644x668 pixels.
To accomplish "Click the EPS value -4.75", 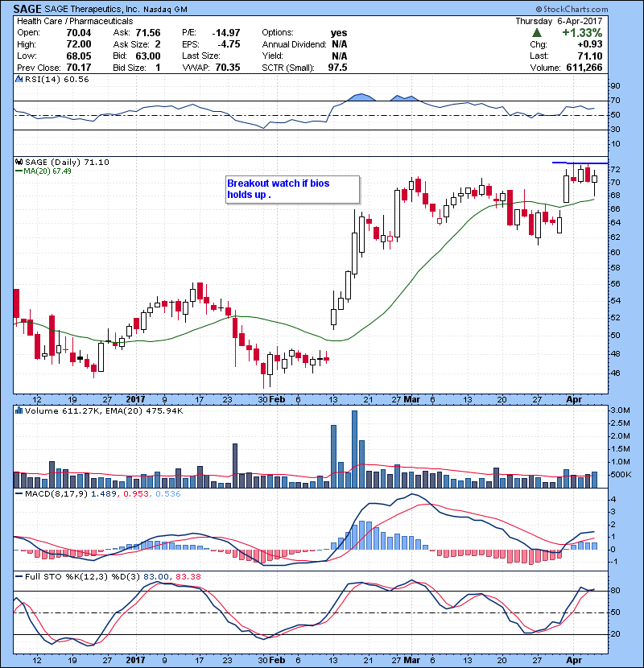I will (x=229, y=44).
